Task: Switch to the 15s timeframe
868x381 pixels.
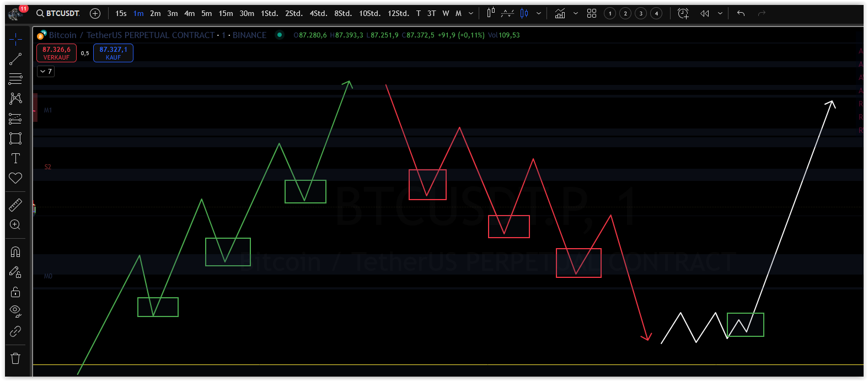Action: pyautogui.click(x=121, y=13)
